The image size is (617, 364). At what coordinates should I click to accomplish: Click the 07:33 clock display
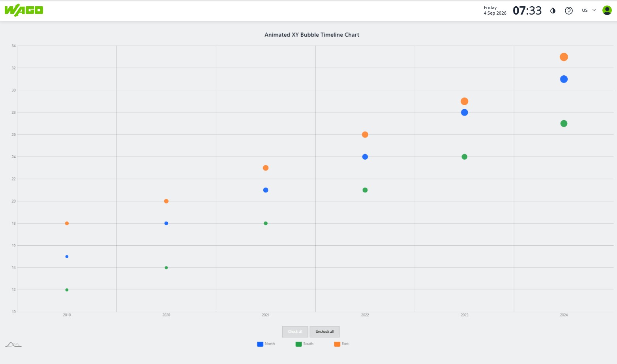tap(527, 11)
